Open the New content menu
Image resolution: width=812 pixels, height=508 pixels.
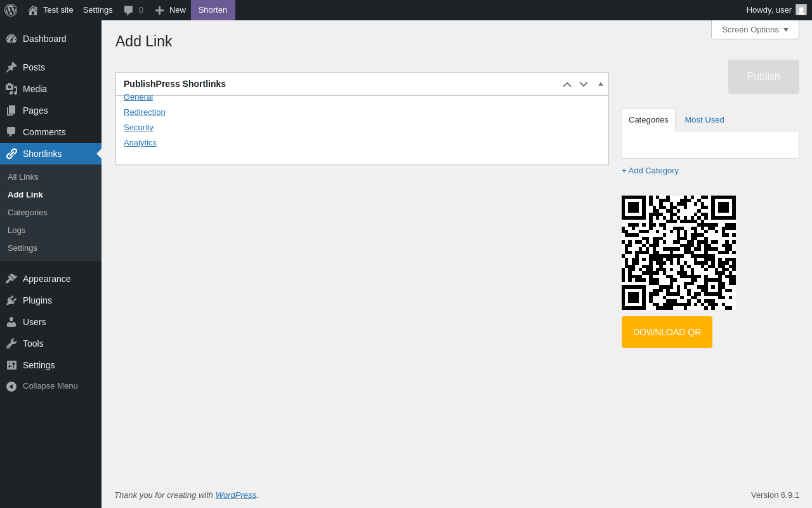pyautogui.click(x=170, y=10)
